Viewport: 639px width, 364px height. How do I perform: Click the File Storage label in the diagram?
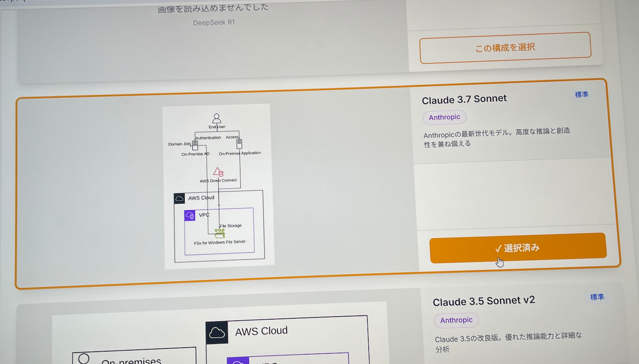tap(231, 226)
